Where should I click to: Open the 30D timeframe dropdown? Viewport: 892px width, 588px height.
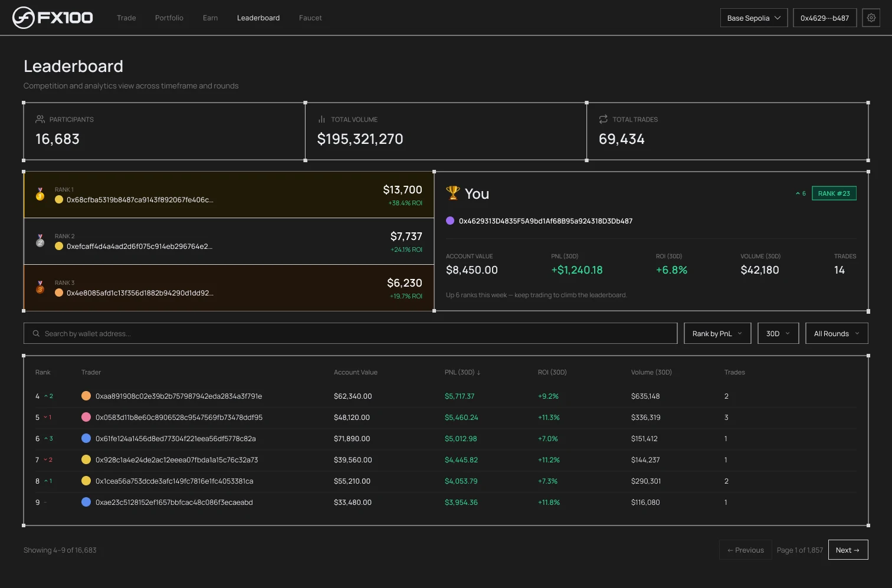(778, 333)
